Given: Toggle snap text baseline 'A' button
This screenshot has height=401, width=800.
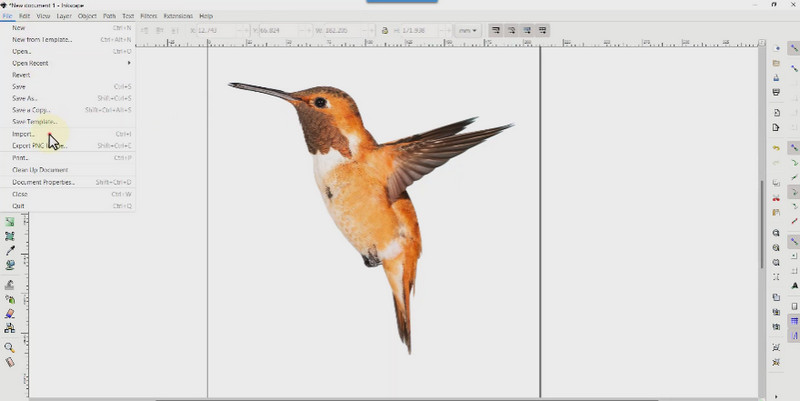Looking at the screenshot, I should point(794,286).
